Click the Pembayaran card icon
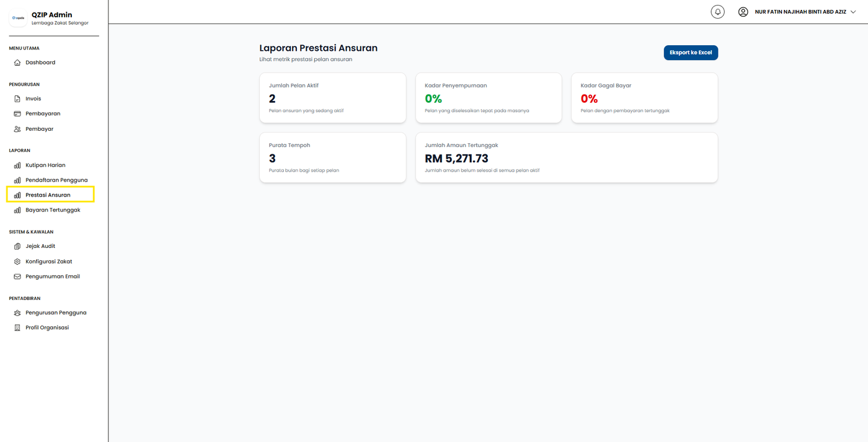868x442 pixels. [x=17, y=114]
